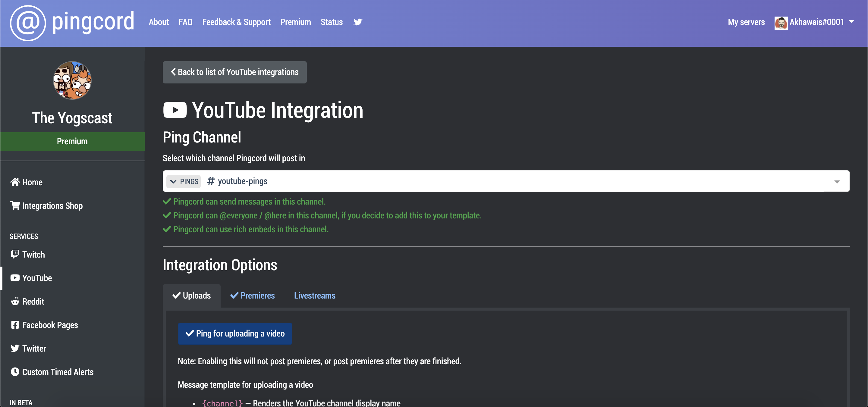Go to My servers
Screen dimensions: 868x407
coord(746,22)
